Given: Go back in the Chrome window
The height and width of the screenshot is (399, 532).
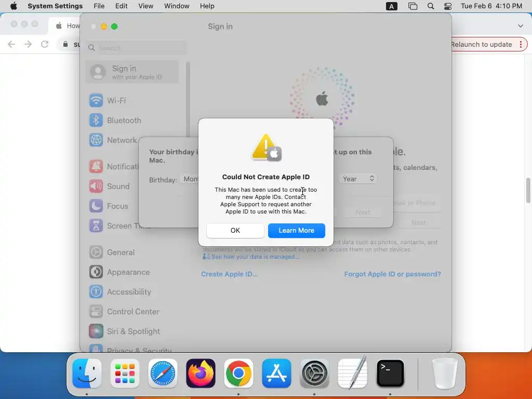Looking at the screenshot, I should click(11, 44).
